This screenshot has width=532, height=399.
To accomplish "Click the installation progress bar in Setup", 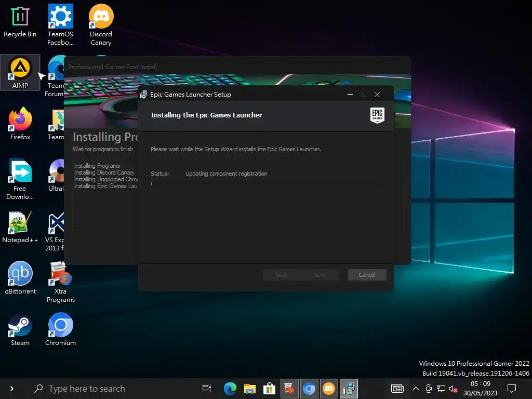I will [x=264, y=183].
